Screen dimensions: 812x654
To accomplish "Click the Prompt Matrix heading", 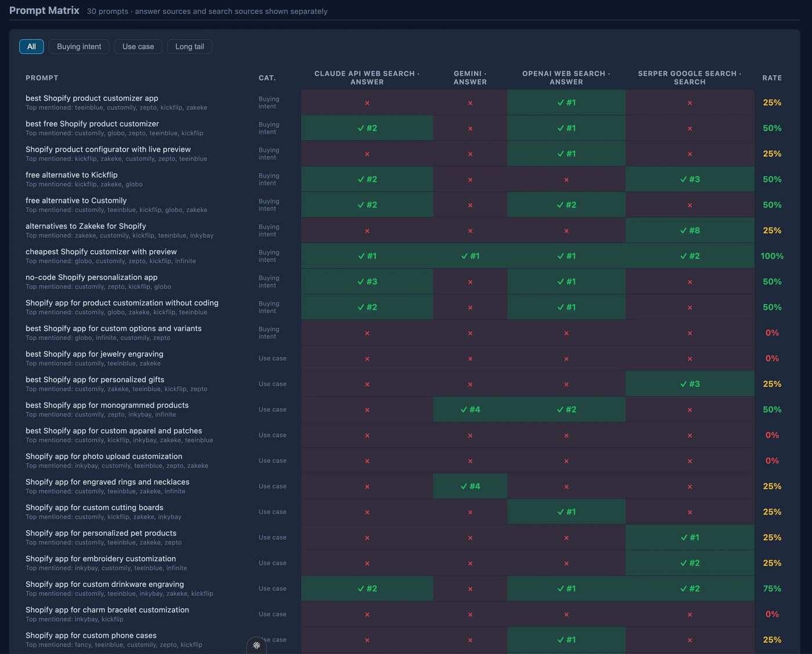I will tap(44, 10).
